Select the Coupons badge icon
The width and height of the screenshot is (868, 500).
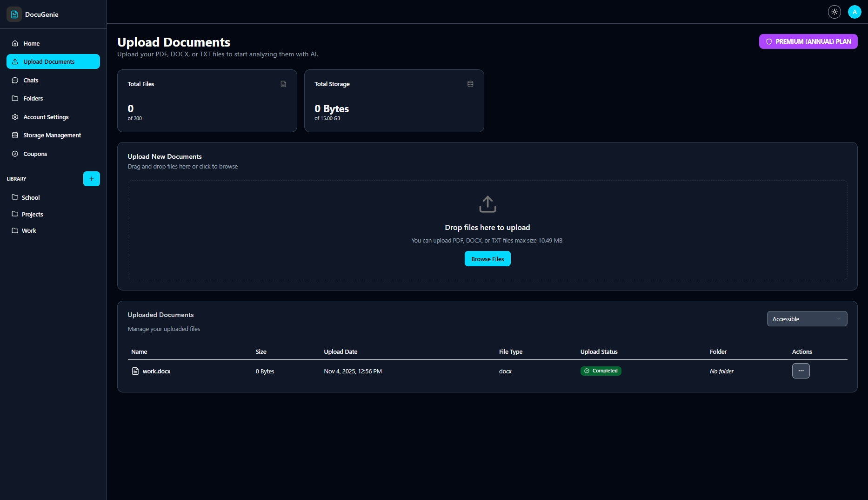pyautogui.click(x=15, y=154)
